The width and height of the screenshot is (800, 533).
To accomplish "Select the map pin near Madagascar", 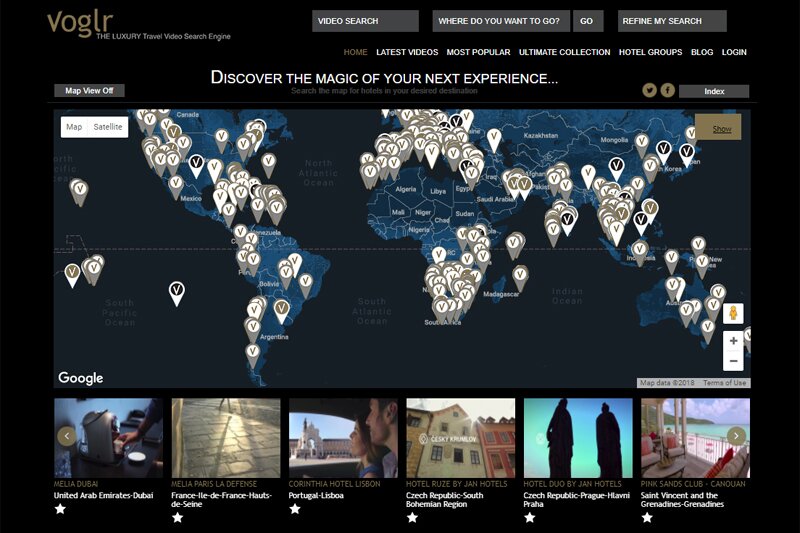I will (x=520, y=277).
